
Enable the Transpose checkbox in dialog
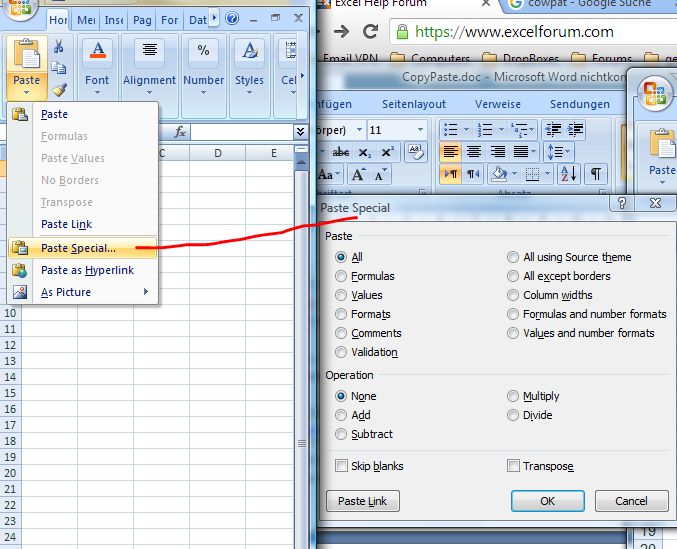click(x=513, y=466)
